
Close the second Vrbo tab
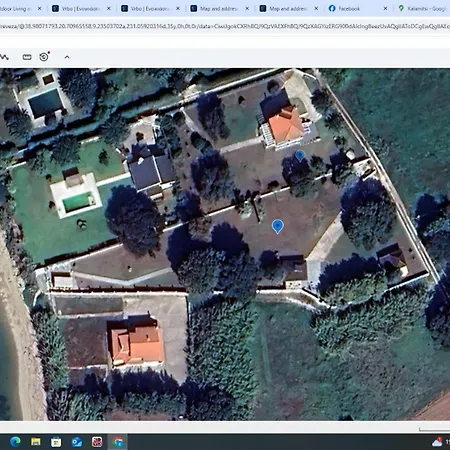pyautogui.click(x=178, y=9)
